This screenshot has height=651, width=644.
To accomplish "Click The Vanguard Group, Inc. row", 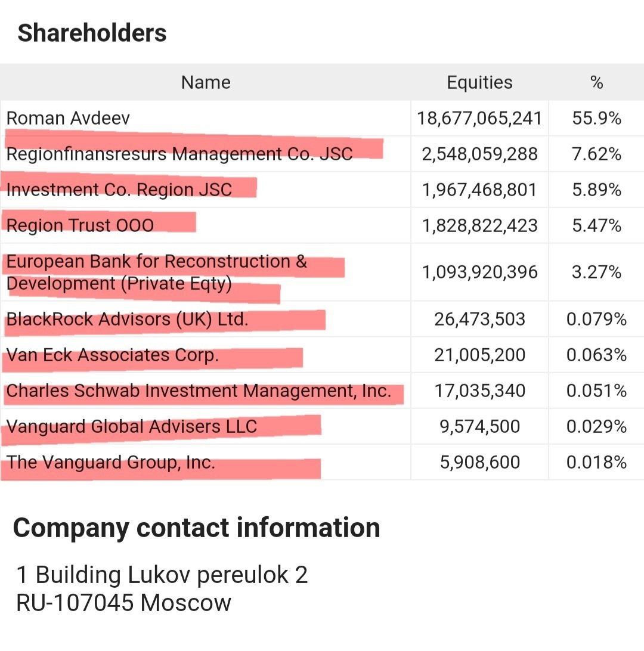I will tap(111, 463).
